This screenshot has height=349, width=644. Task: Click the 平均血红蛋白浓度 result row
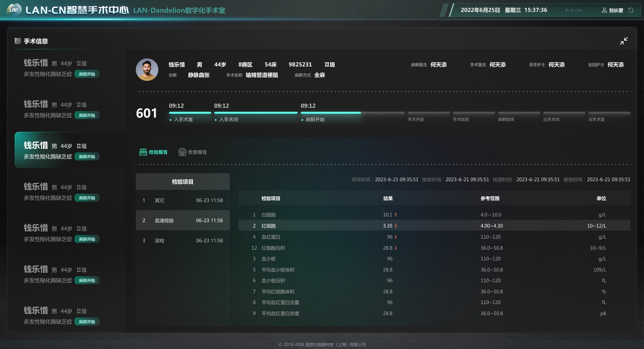[x=434, y=313]
